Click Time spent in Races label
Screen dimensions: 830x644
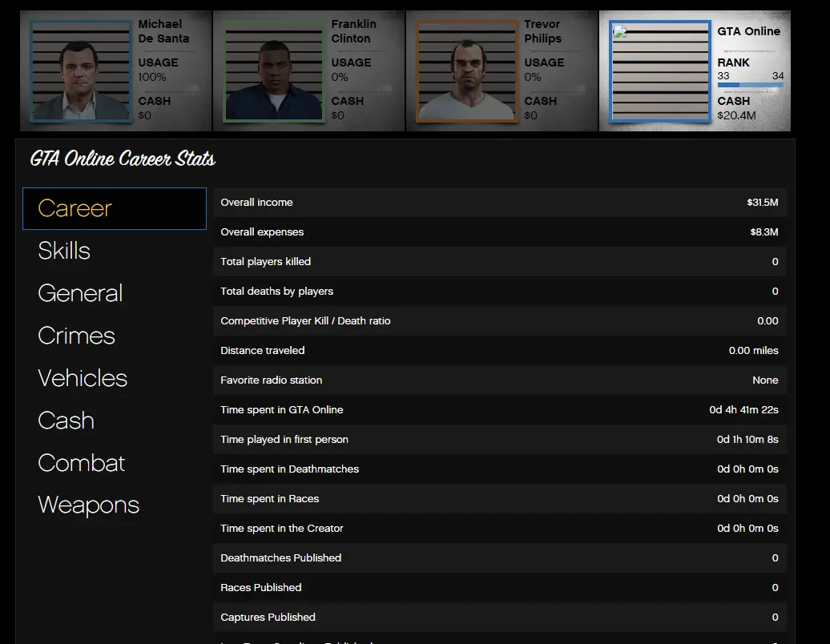point(269,498)
